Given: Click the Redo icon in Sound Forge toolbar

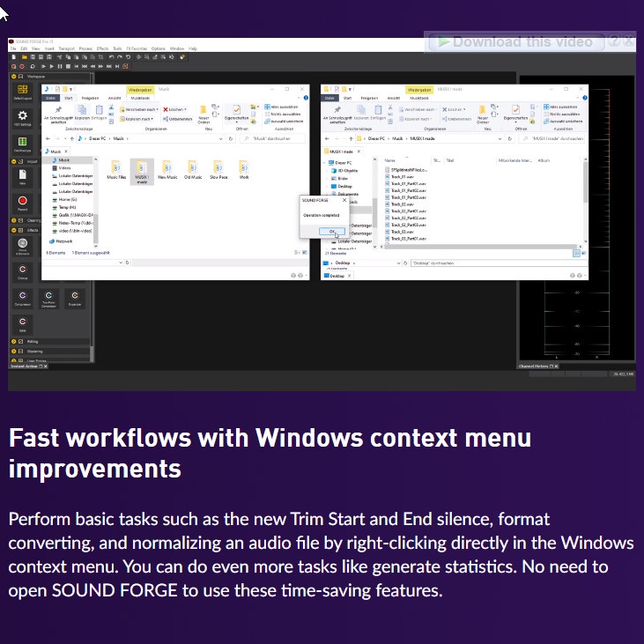Looking at the screenshot, I should tap(120, 57).
